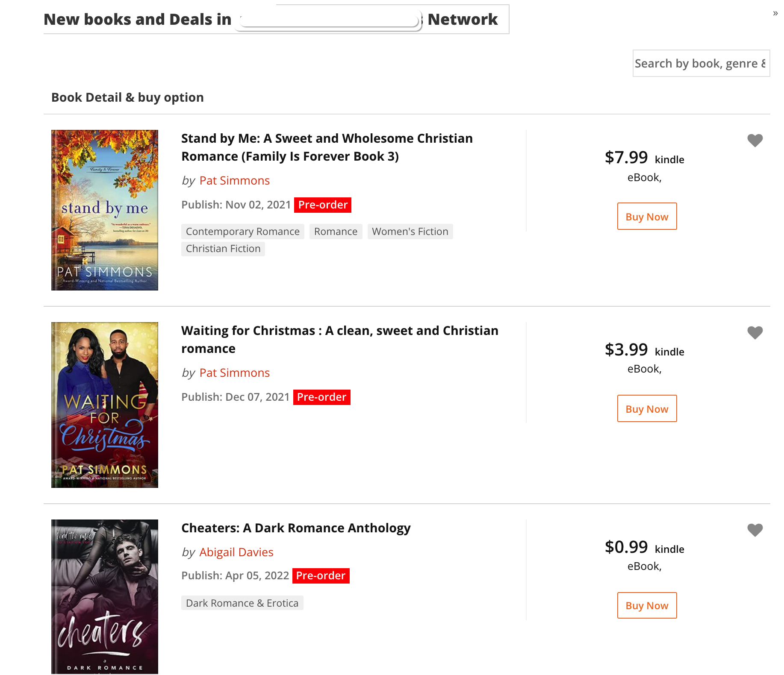The image size is (784, 675).
Task: Open the network name dropdown in heading
Action: coord(329,20)
